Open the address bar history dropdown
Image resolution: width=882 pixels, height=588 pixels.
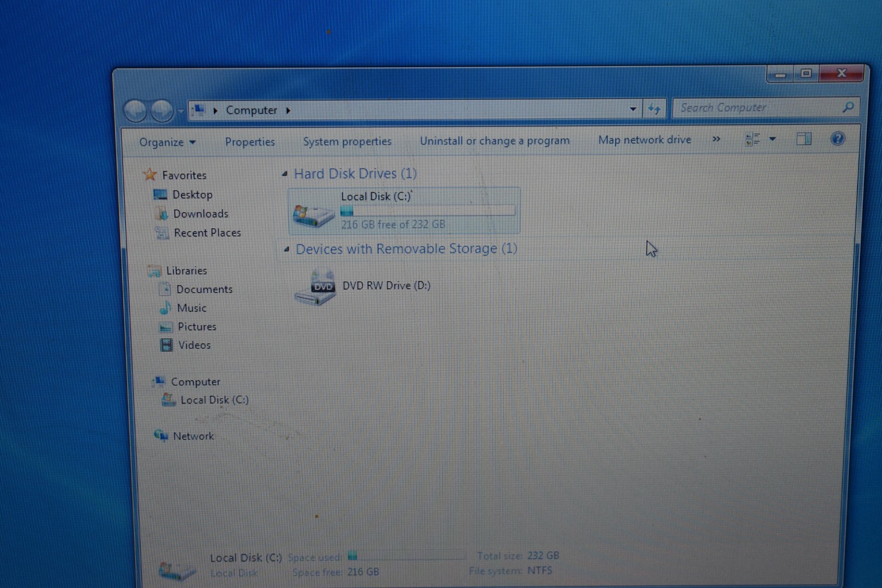pos(633,109)
